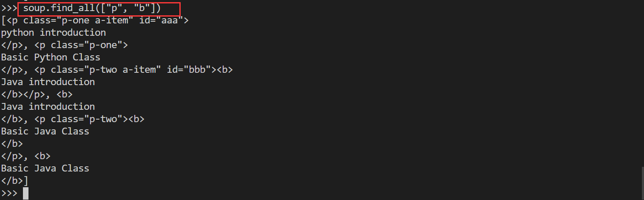
Task: Click the lone </b> line above </p>, <b>
Action: 12,143
